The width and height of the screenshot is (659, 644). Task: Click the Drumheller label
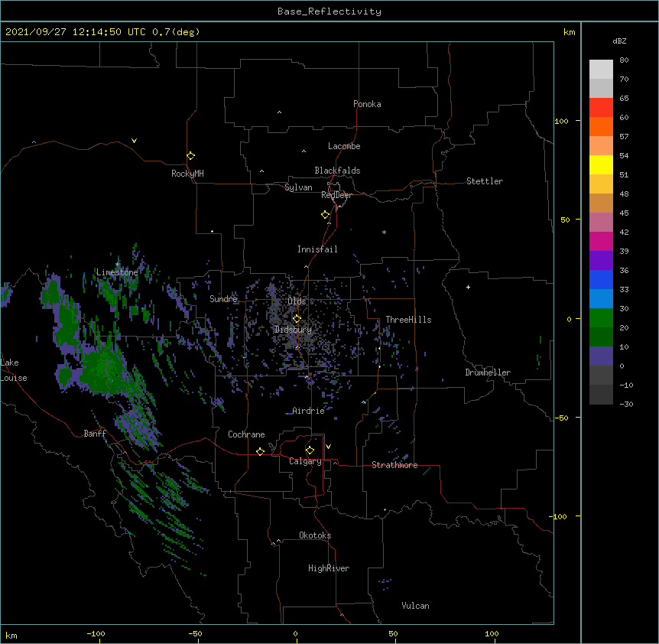(488, 372)
